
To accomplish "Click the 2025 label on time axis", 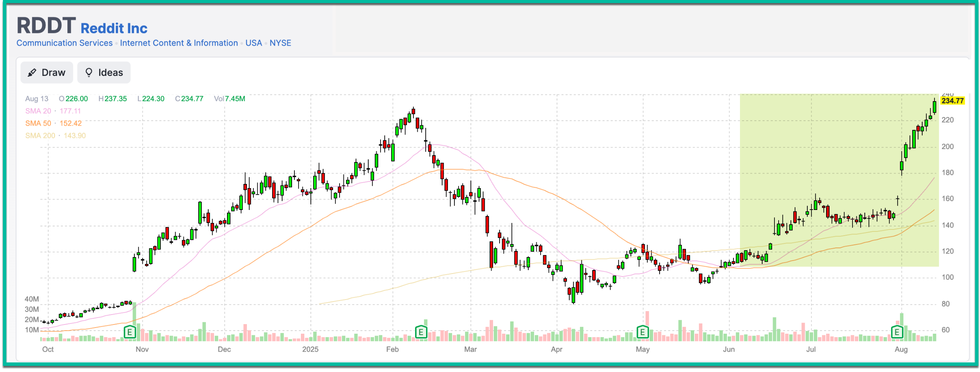I will point(310,349).
